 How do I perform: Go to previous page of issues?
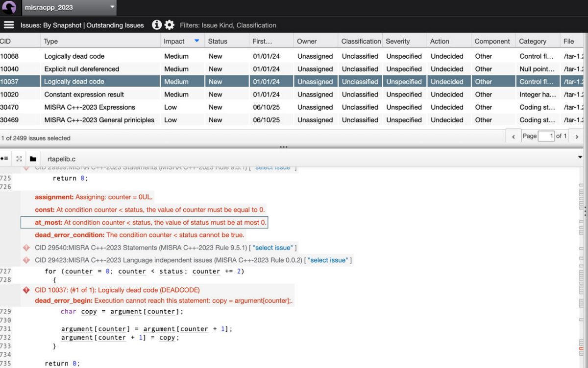(513, 137)
